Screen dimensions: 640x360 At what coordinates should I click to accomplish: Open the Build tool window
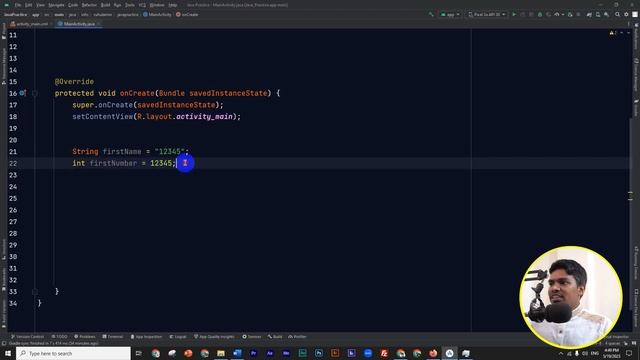coord(275,336)
